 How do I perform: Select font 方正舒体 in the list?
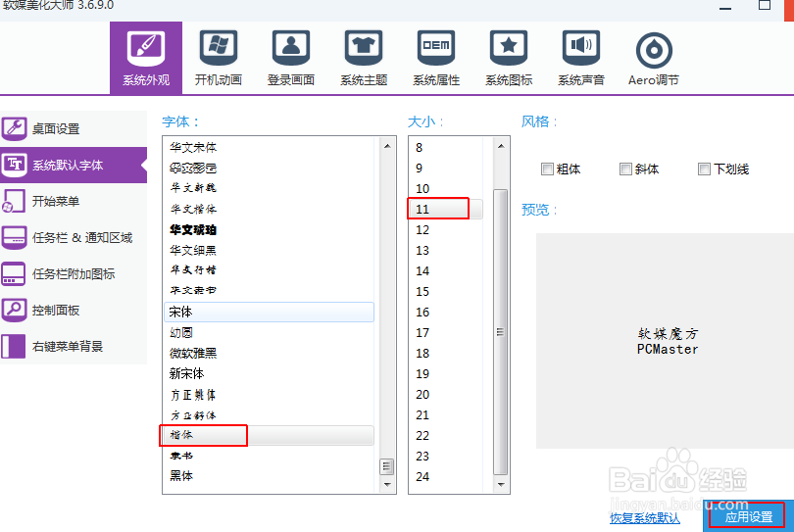[269, 415]
